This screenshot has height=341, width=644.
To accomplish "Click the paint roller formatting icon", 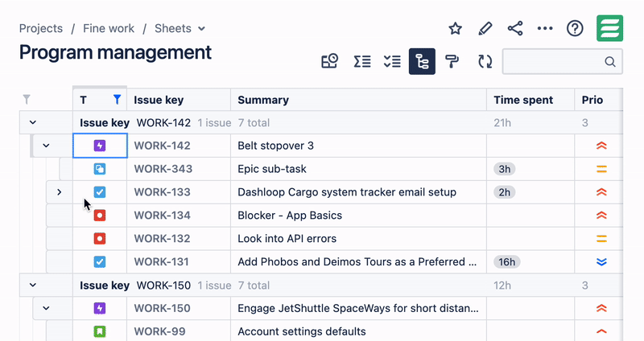I will [x=452, y=61].
